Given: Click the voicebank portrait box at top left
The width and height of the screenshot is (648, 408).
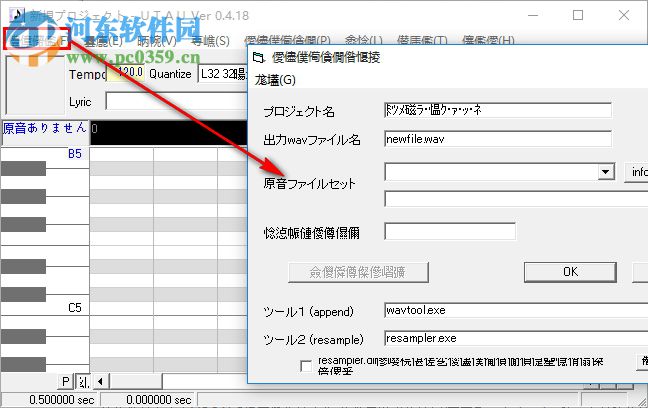Looking at the screenshot, I should point(35,86).
